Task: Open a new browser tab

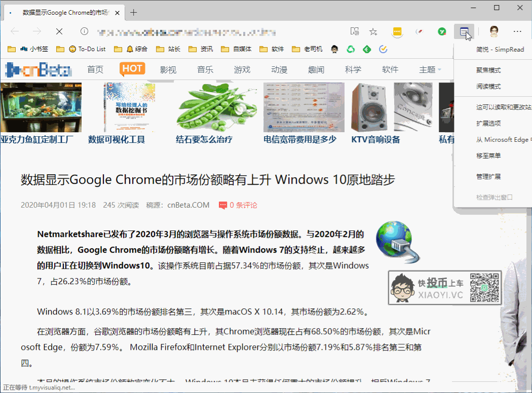Action: click(x=134, y=13)
